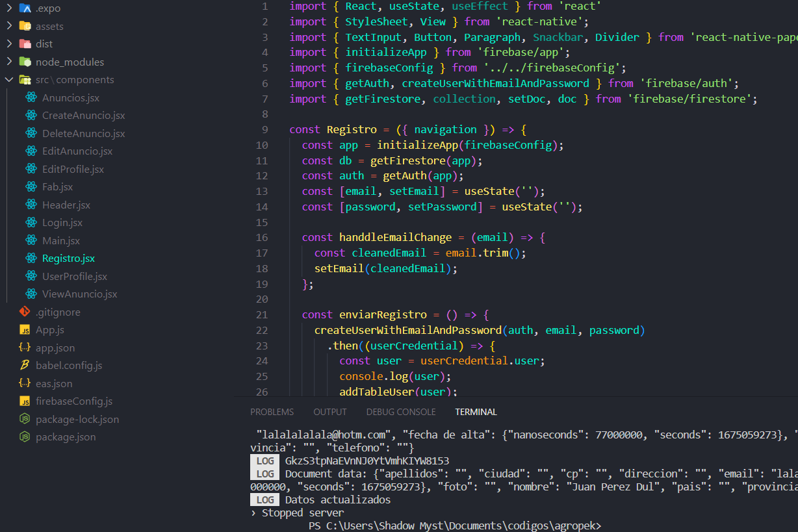This screenshot has height=532, width=798.
Task: Switch to the PROBLEMS panel tab
Action: [272, 412]
